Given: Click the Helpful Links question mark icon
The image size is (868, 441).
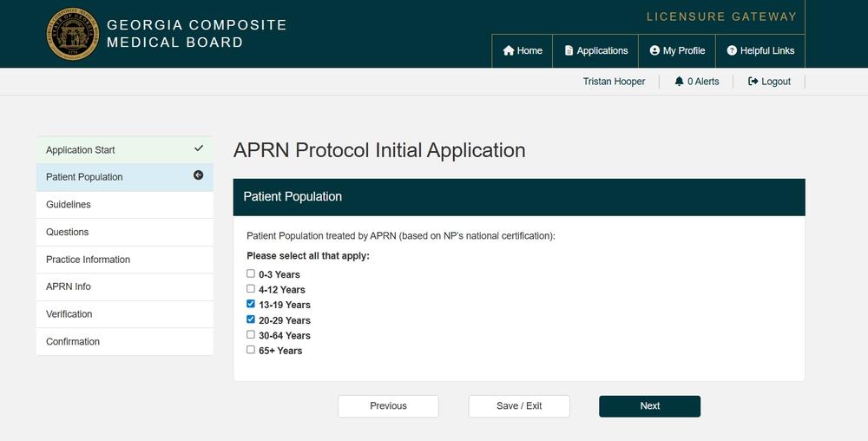Looking at the screenshot, I should pyautogui.click(x=732, y=51).
